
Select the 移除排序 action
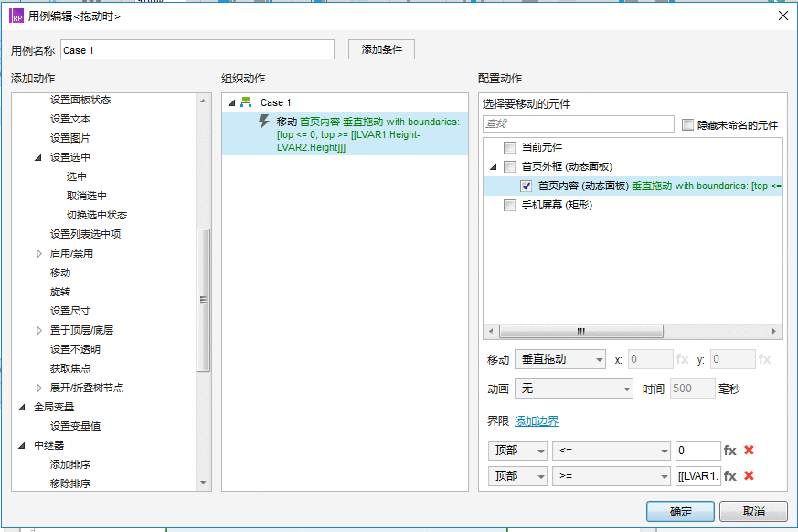pyautogui.click(x=70, y=484)
